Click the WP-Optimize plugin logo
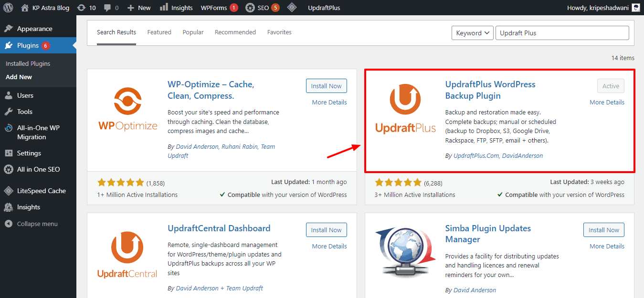644x298 pixels. pyautogui.click(x=127, y=109)
